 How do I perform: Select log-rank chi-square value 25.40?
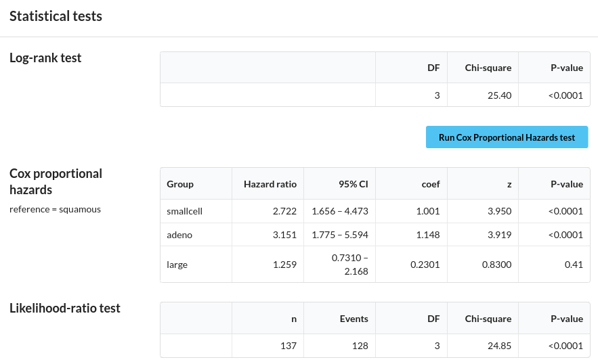pyautogui.click(x=500, y=95)
